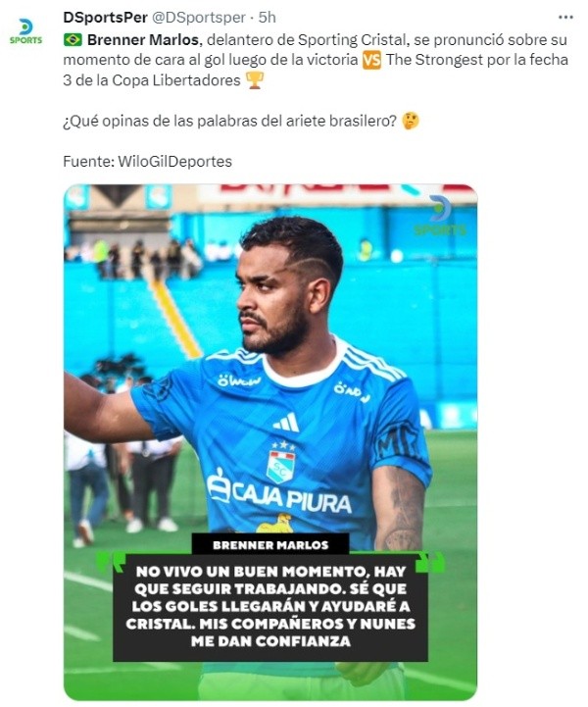Open the @DSportsper handle link
The image size is (588, 707).
pos(199,17)
